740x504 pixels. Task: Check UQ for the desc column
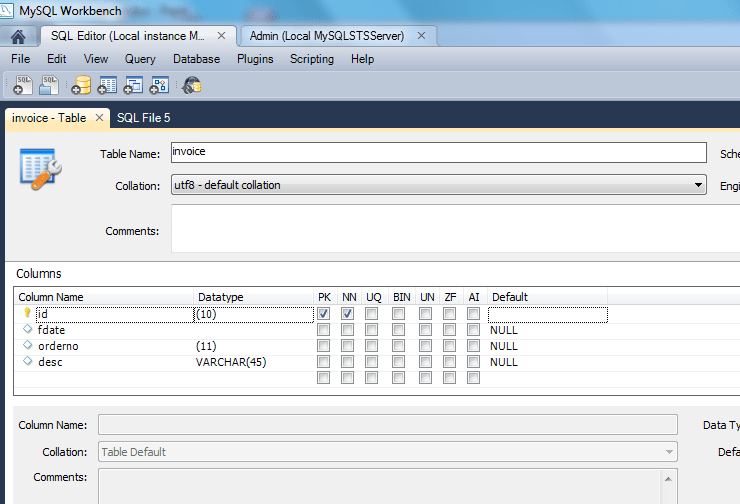[371, 362]
